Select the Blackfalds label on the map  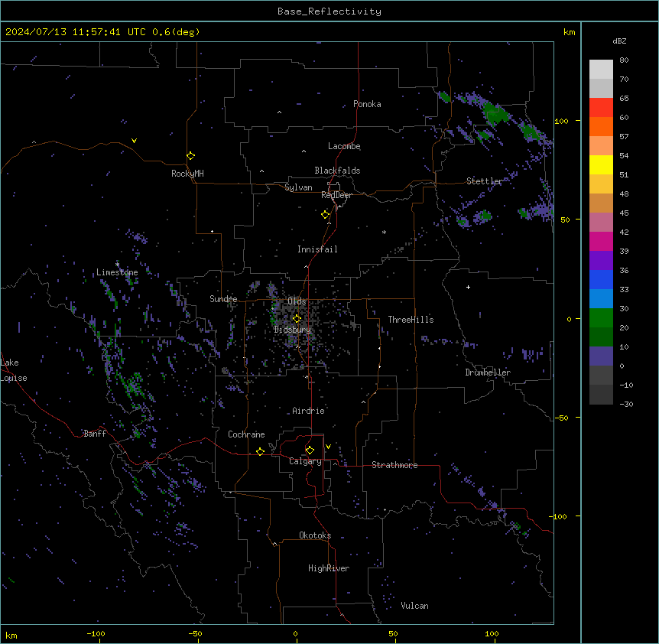tap(337, 171)
